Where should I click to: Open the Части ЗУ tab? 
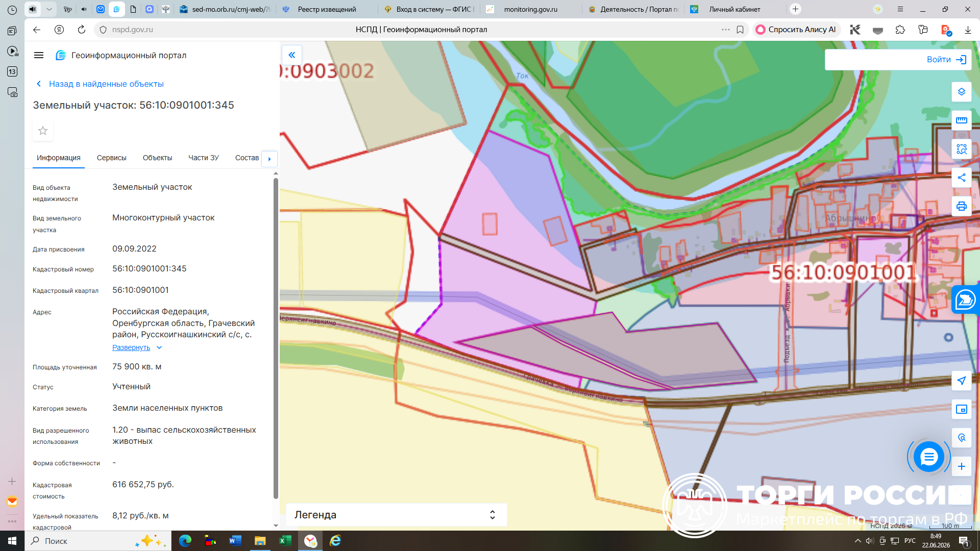204,158
